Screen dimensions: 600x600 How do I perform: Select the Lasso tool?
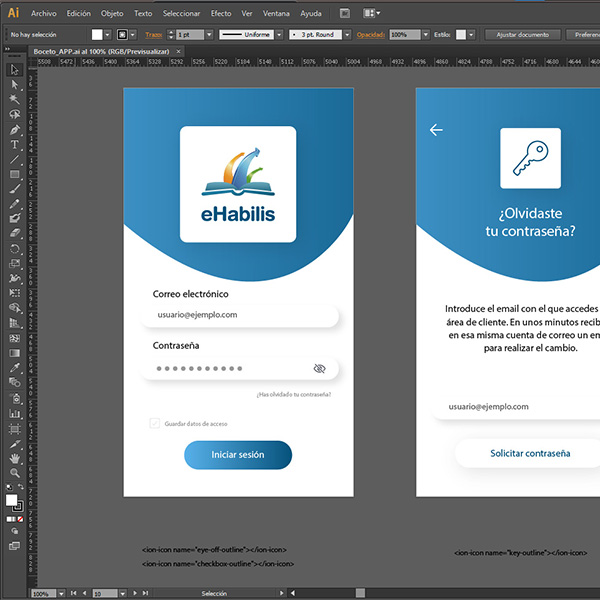pyautogui.click(x=15, y=114)
